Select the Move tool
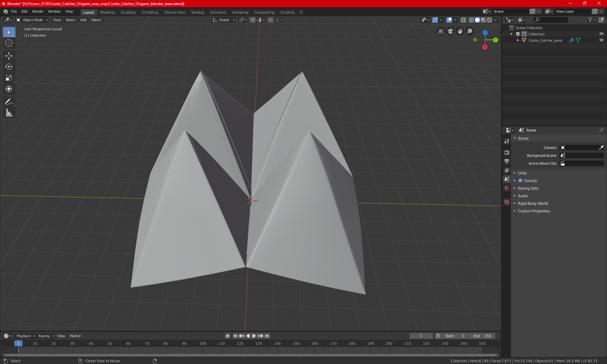Screen dimensions: 607x364 click(x=9, y=56)
